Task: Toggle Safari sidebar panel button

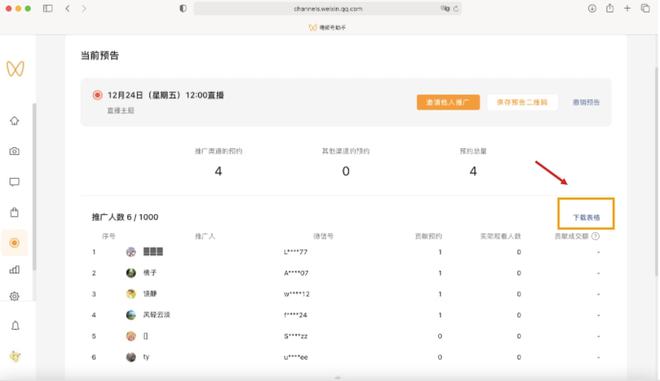Action: tap(48, 8)
